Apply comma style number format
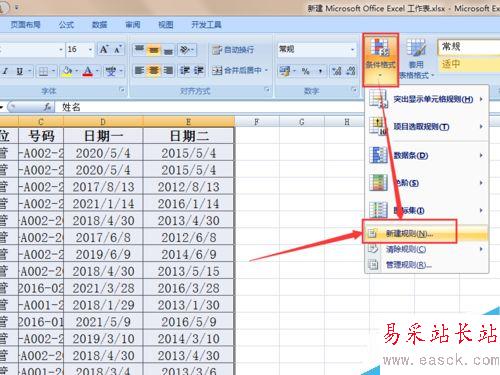The height and width of the screenshot is (375, 500). click(x=320, y=71)
